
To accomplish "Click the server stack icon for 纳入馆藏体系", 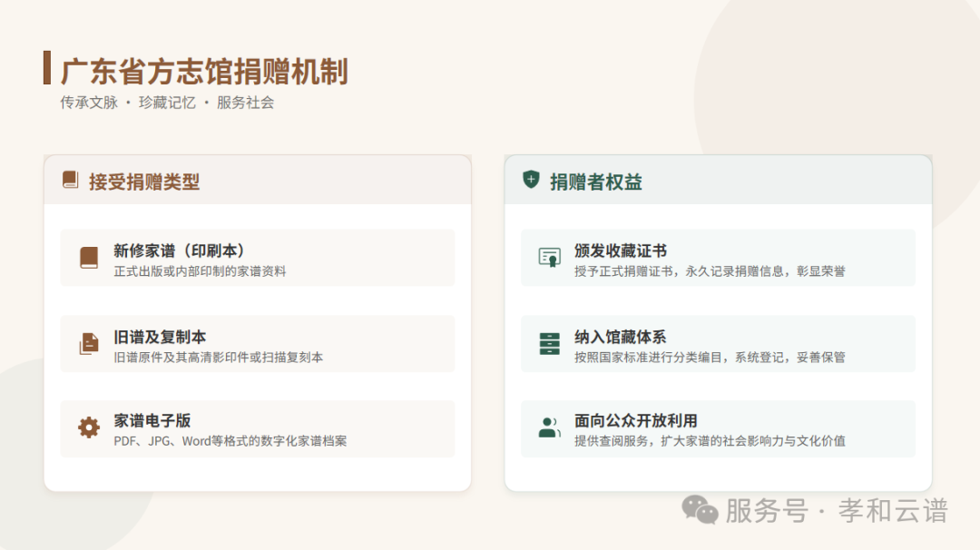I will pyautogui.click(x=549, y=344).
